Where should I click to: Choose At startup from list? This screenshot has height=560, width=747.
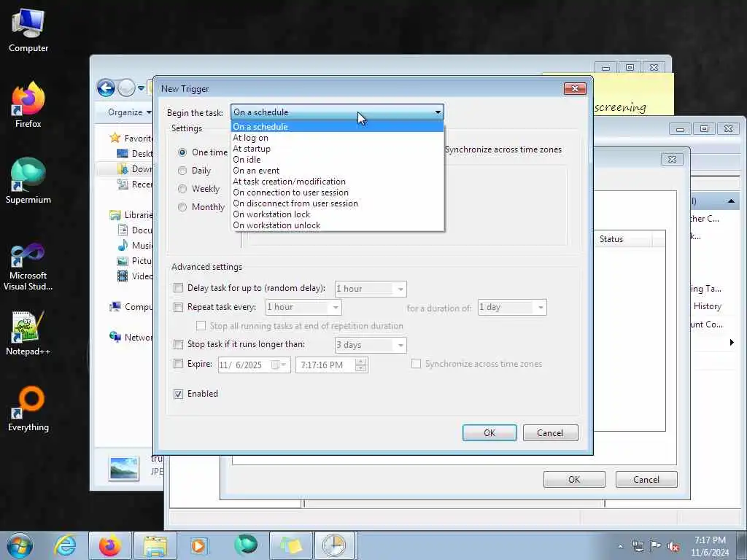[337, 149]
